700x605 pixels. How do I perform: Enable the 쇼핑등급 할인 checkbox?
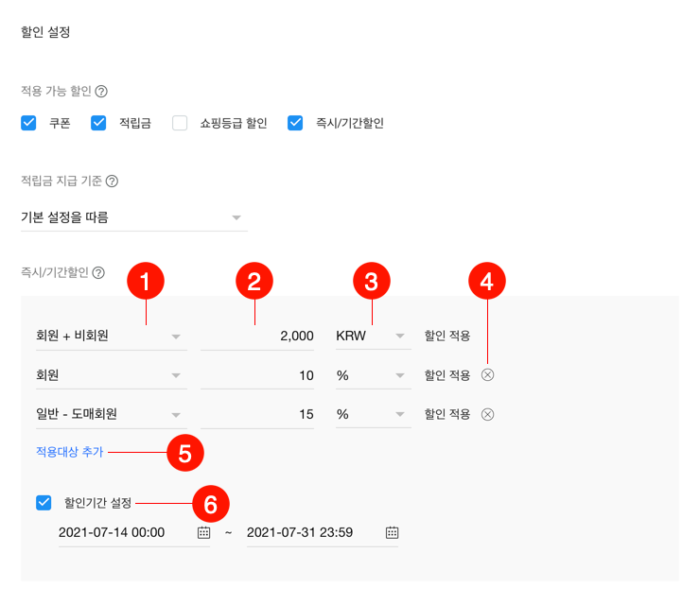tap(180, 123)
